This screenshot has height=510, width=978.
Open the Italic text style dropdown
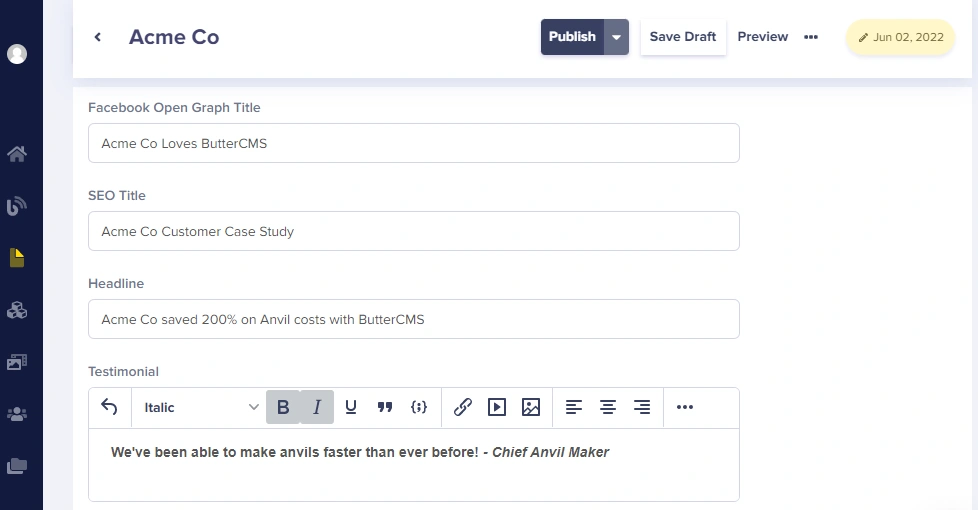201,407
